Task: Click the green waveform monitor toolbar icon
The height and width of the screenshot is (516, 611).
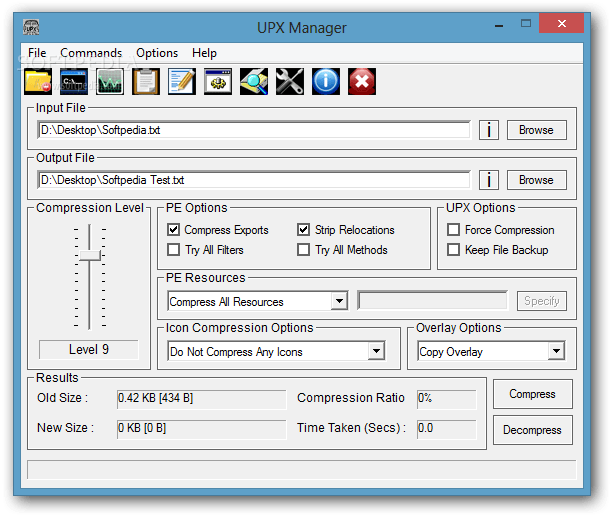Action: [110, 81]
